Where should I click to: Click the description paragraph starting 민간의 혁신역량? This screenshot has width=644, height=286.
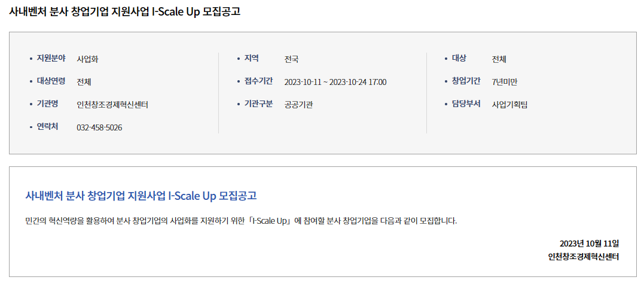[241, 221]
